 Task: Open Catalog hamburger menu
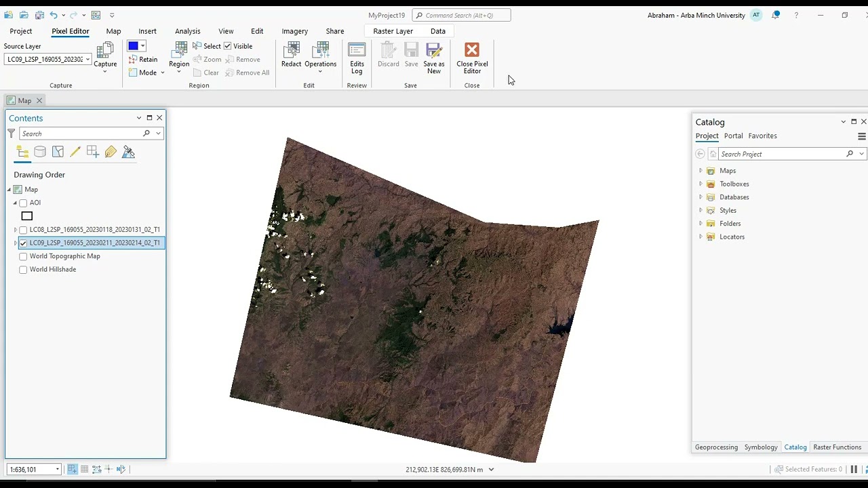(862, 136)
